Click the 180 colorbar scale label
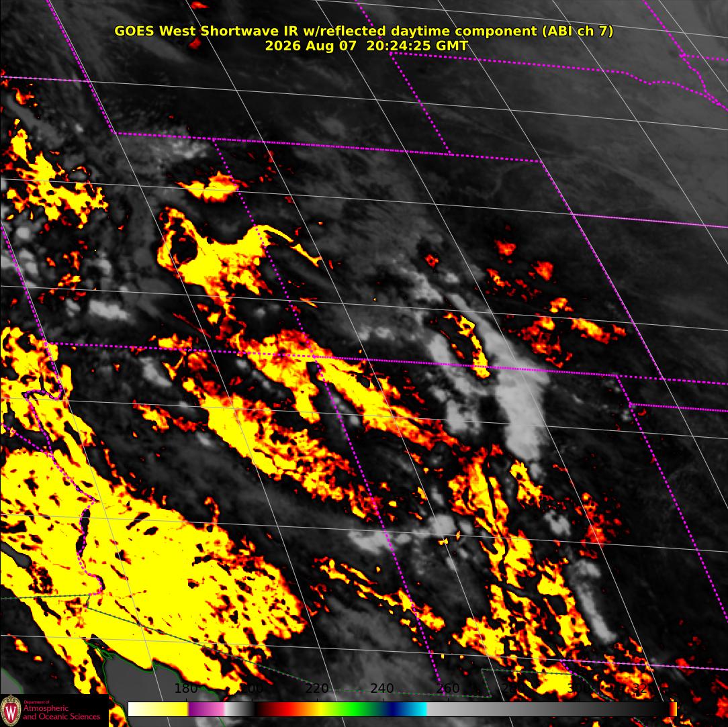 (186, 687)
